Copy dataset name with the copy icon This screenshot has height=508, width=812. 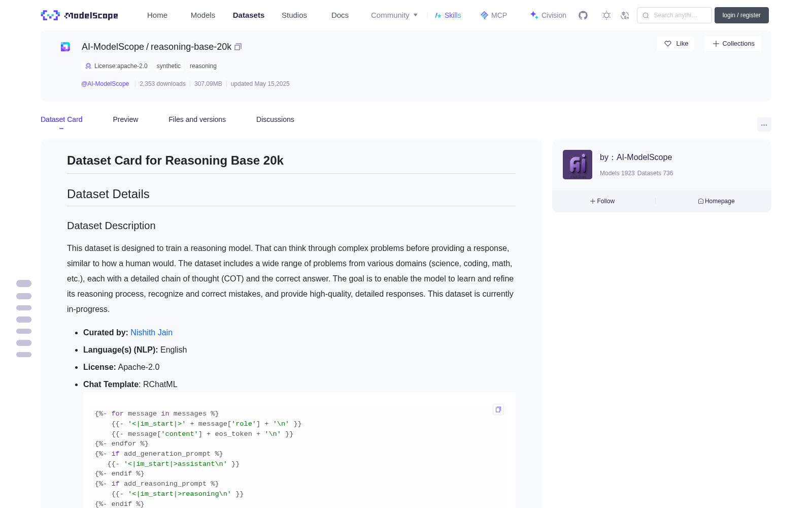pos(238,47)
